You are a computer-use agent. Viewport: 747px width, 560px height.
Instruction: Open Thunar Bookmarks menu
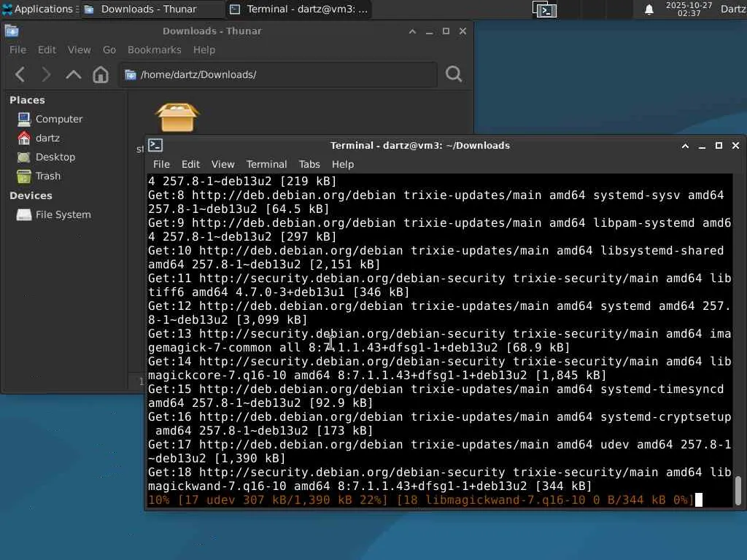click(x=155, y=50)
